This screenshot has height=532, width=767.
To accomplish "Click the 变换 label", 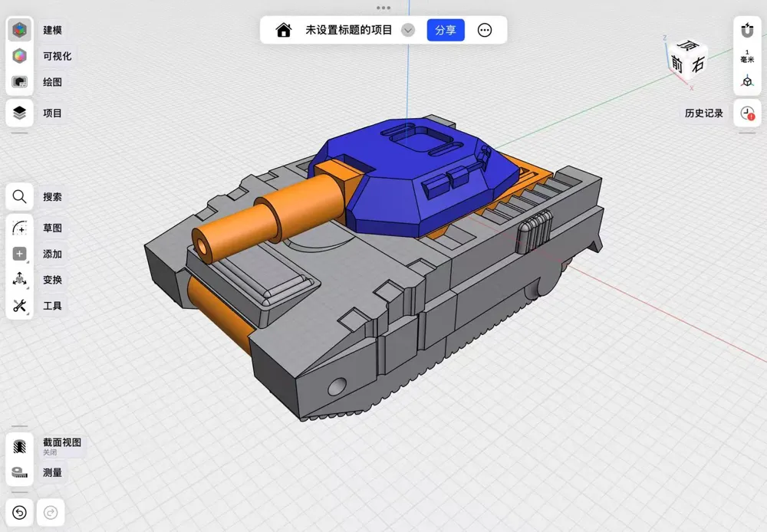I will coord(52,280).
